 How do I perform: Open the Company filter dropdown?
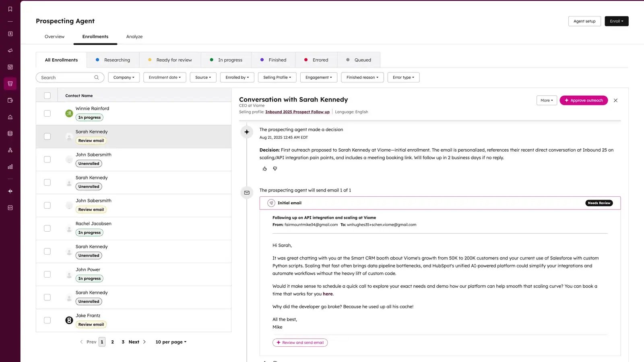point(124,78)
